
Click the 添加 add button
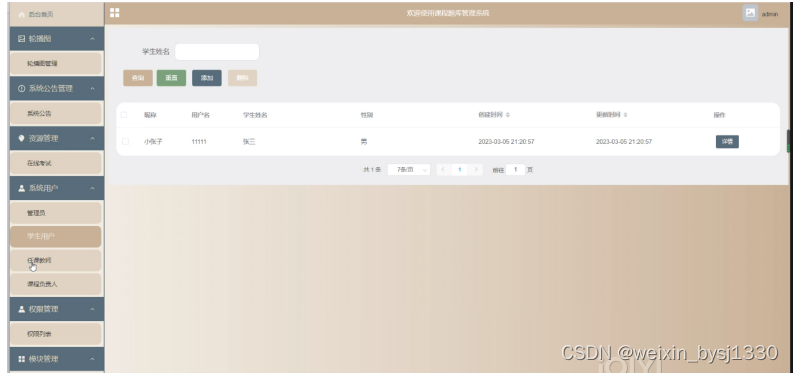point(207,78)
